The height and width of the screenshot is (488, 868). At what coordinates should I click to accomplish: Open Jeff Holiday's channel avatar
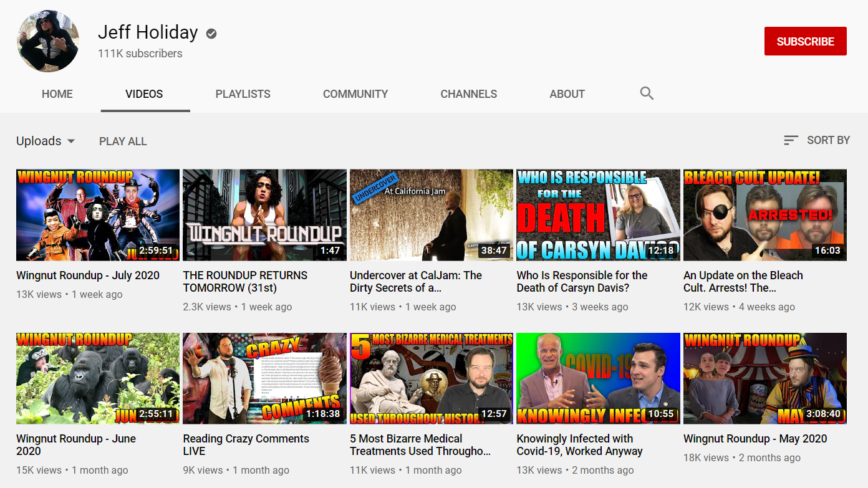click(x=48, y=41)
